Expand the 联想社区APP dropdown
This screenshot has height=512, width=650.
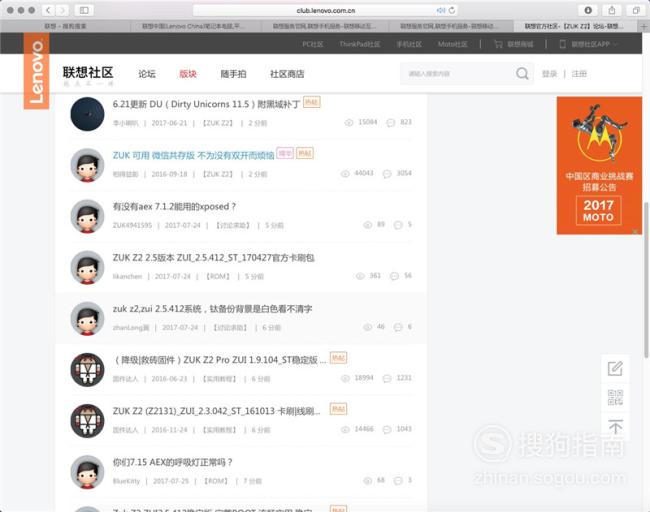[589, 44]
